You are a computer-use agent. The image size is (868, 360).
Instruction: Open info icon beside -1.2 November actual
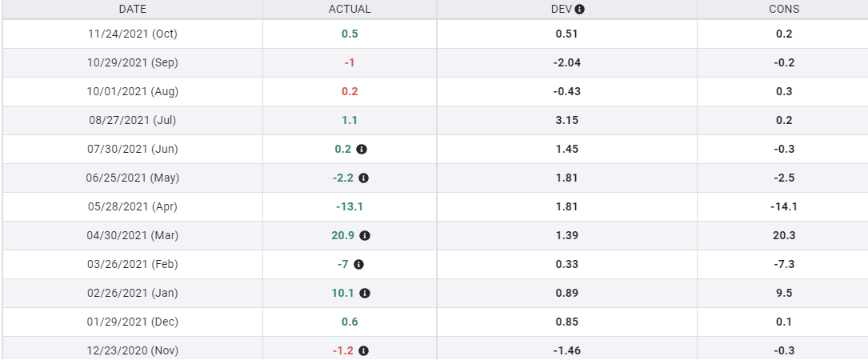coord(364,350)
